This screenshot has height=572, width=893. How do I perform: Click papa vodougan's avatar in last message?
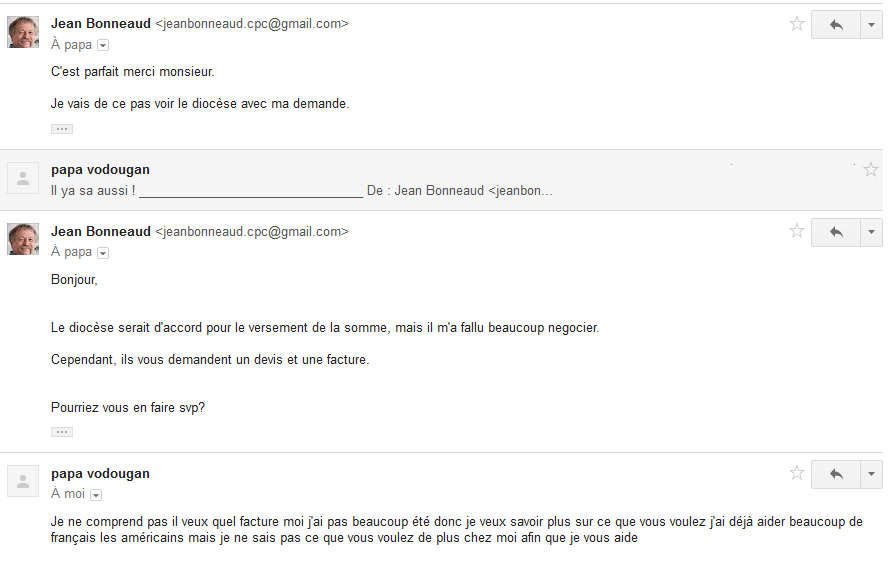pyautogui.click(x=23, y=481)
